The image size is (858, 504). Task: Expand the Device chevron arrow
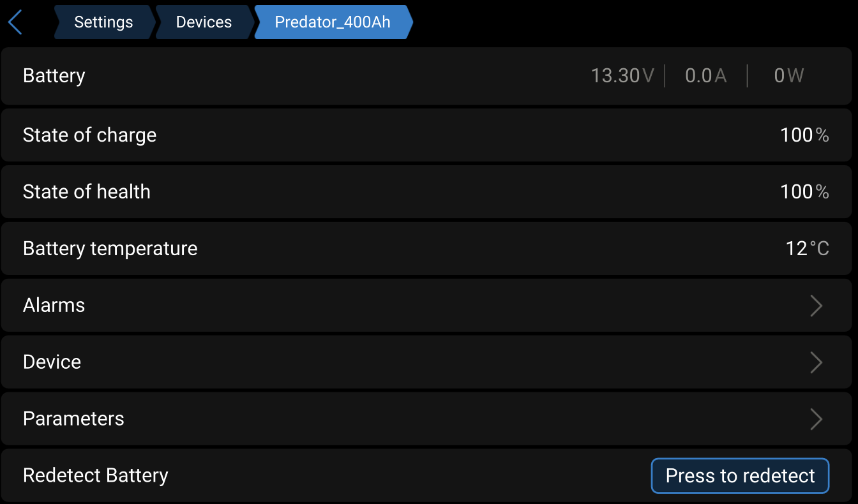tap(816, 362)
